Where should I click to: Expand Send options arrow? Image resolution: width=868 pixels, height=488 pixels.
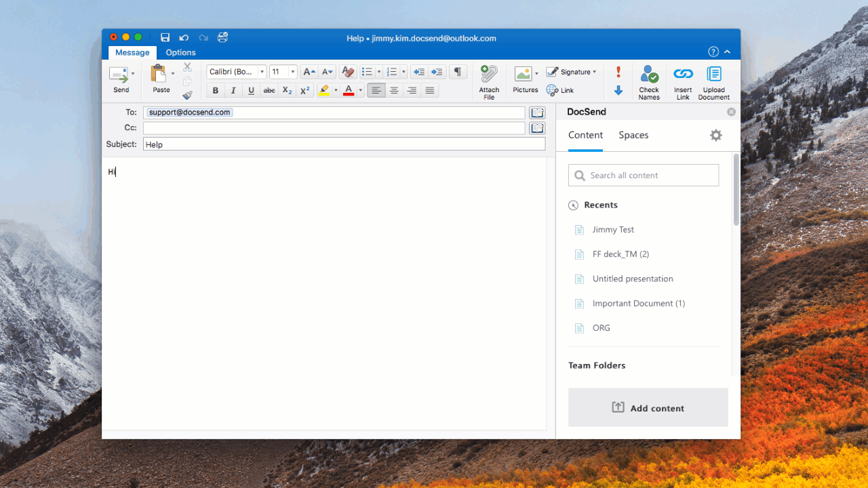point(133,73)
